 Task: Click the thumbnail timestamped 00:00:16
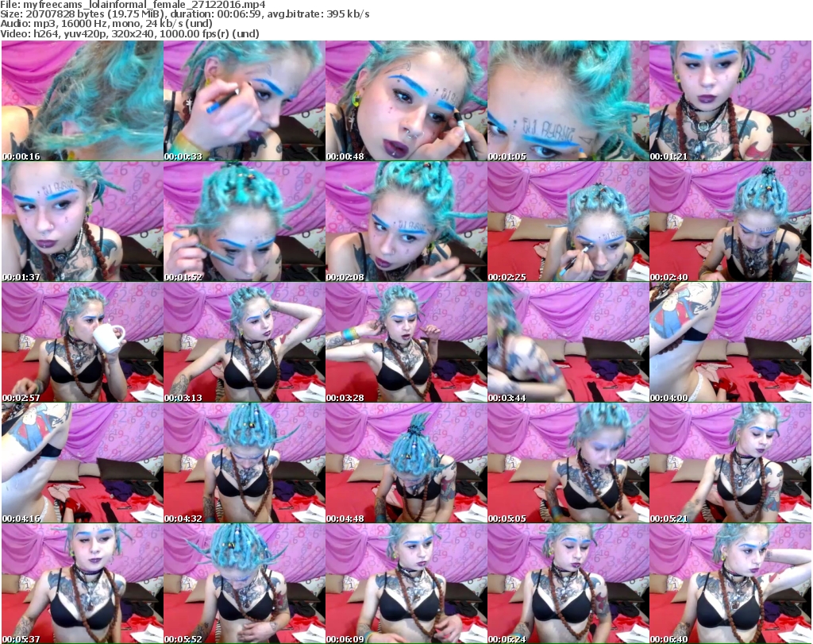click(x=83, y=101)
